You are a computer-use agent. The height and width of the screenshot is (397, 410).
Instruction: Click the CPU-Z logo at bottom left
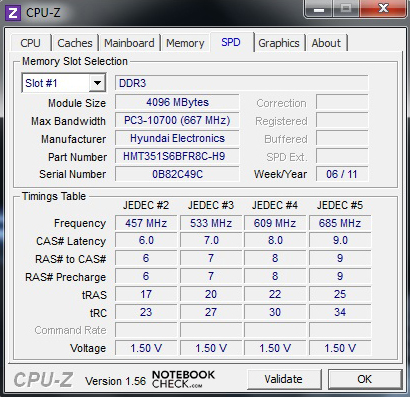point(43,380)
